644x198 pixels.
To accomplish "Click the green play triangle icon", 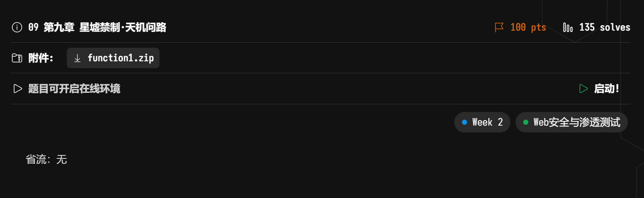I will (x=584, y=89).
